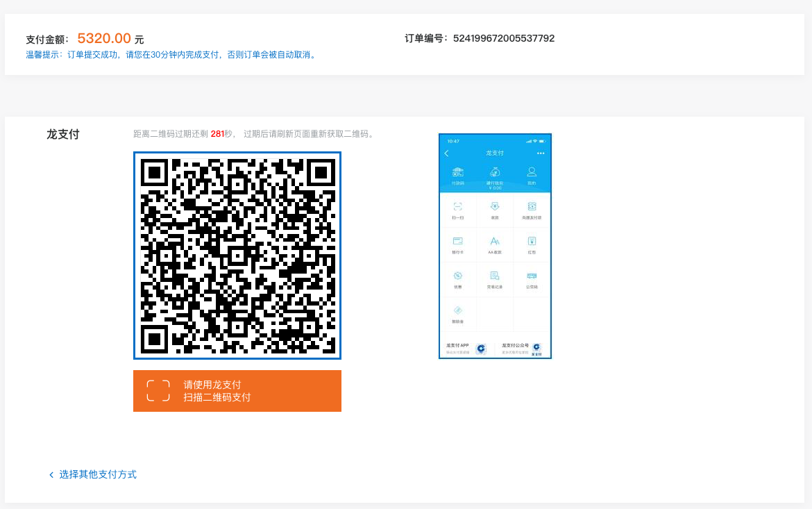Click the payment QR code image
The height and width of the screenshot is (509, 812).
237,256
